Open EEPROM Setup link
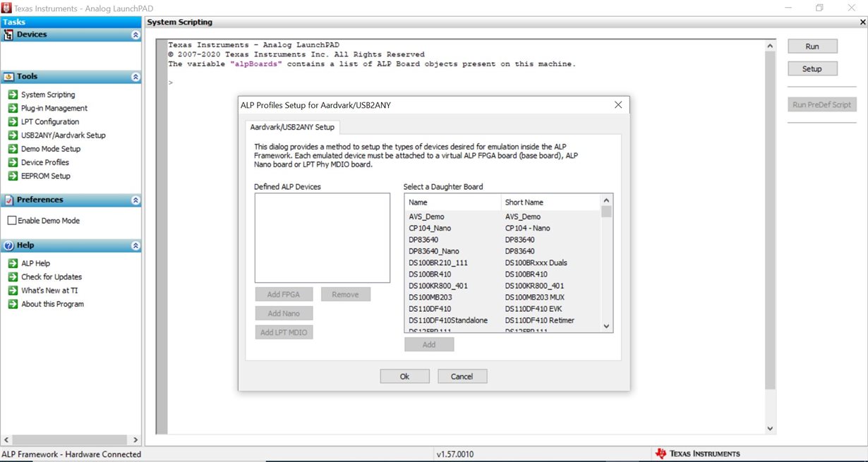Screen dimensions: 868x462 pos(46,176)
